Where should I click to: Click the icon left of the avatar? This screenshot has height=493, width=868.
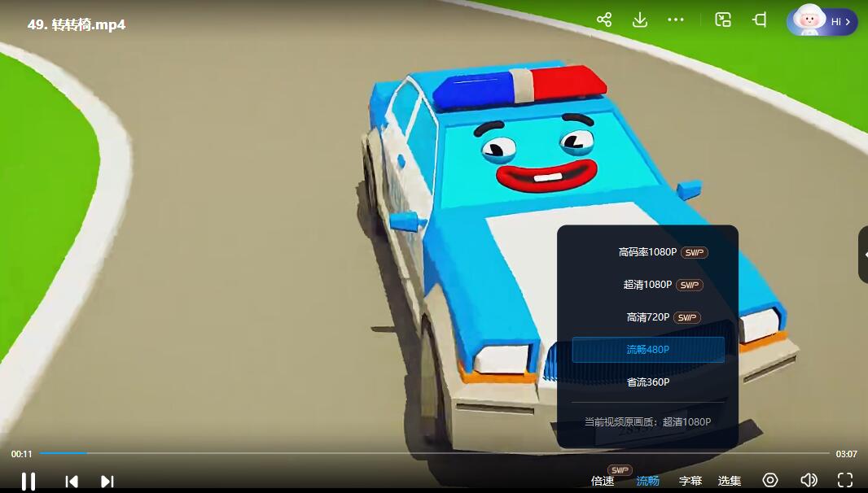pos(760,20)
